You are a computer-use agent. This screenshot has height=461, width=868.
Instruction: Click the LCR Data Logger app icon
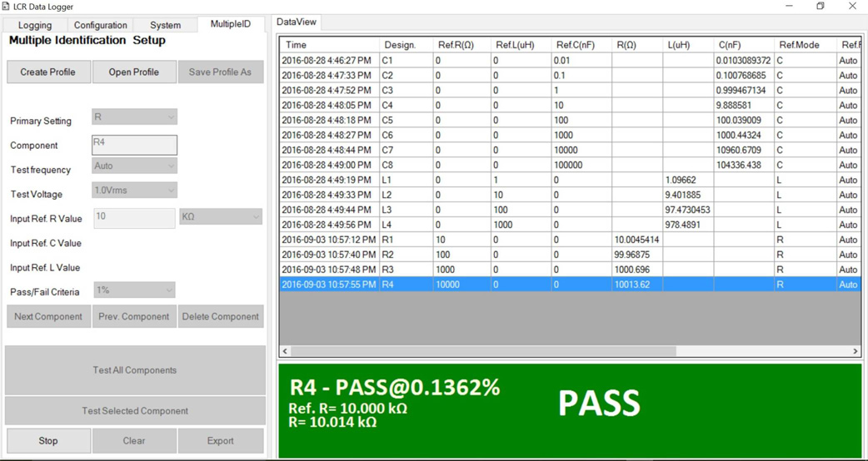[x=6, y=7]
